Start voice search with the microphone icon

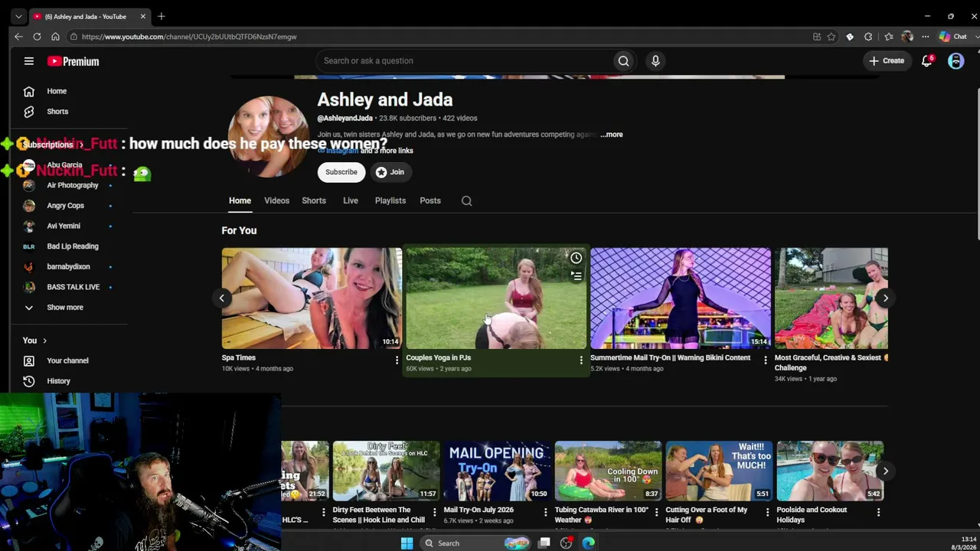pos(655,61)
